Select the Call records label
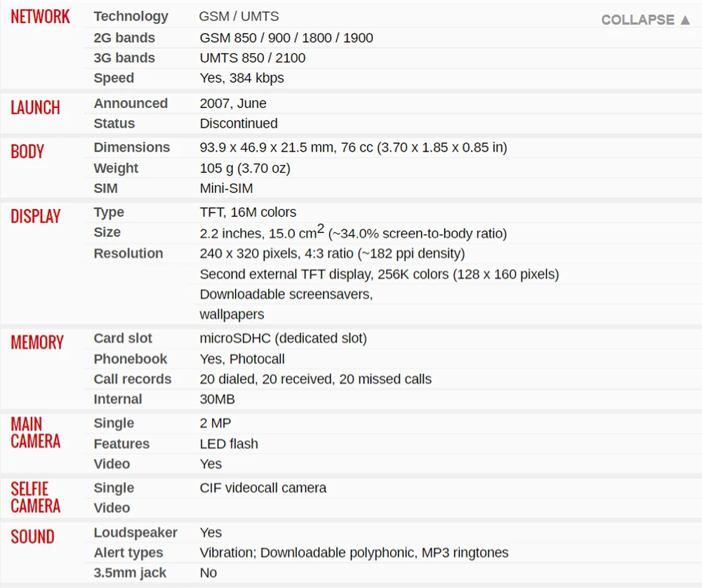Image resolution: width=702 pixels, height=588 pixels. 132,380
